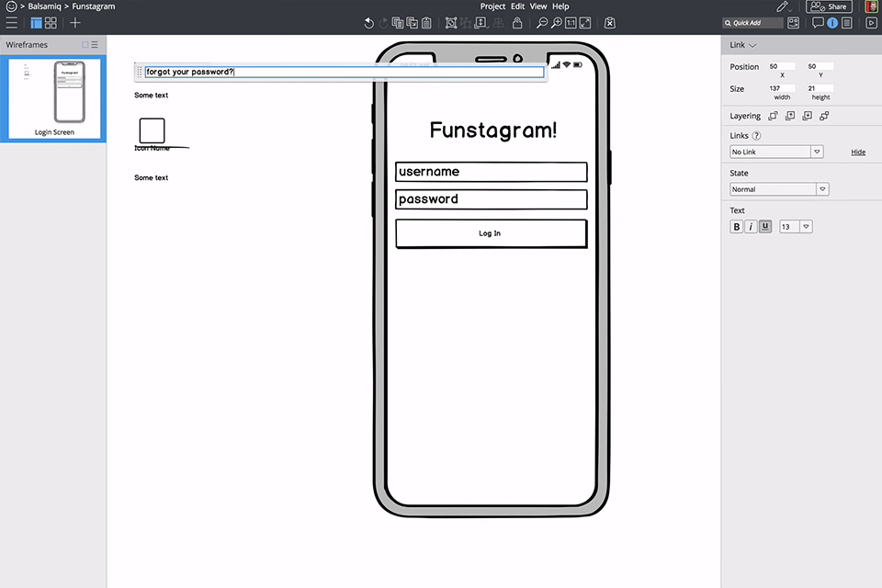Open the View menu

[x=538, y=6]
